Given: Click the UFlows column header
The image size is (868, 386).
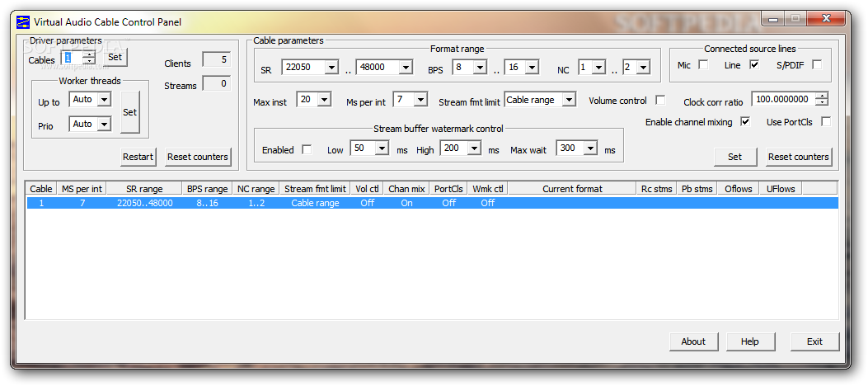Looking at the screenshot, I should pos(781,189).
